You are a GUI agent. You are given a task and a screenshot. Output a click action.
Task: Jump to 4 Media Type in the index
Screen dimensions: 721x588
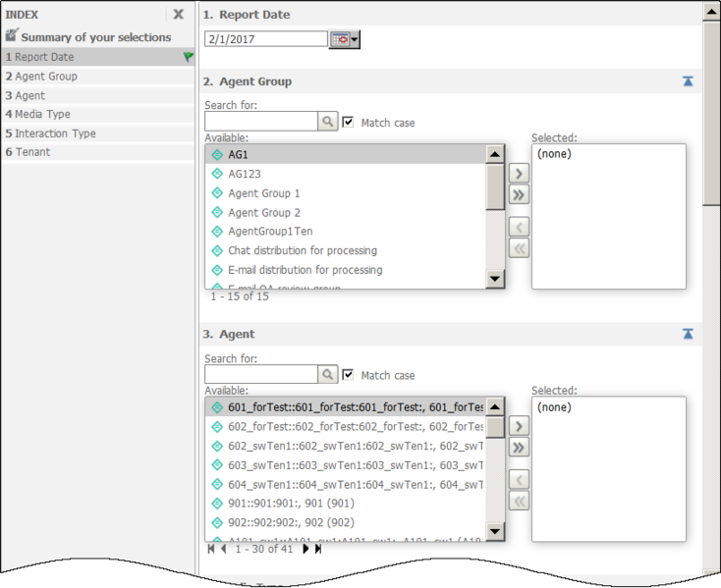tap(98, 114)
